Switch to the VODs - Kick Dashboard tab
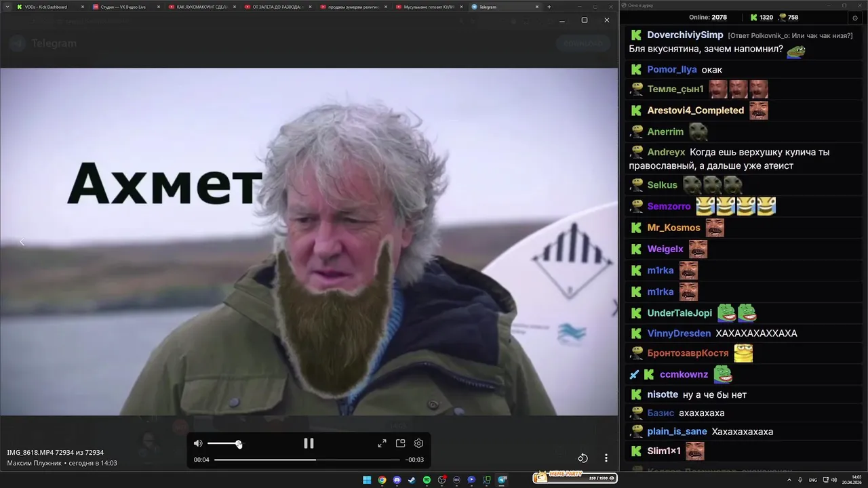The image size is (868, 488). pos(51,7)
